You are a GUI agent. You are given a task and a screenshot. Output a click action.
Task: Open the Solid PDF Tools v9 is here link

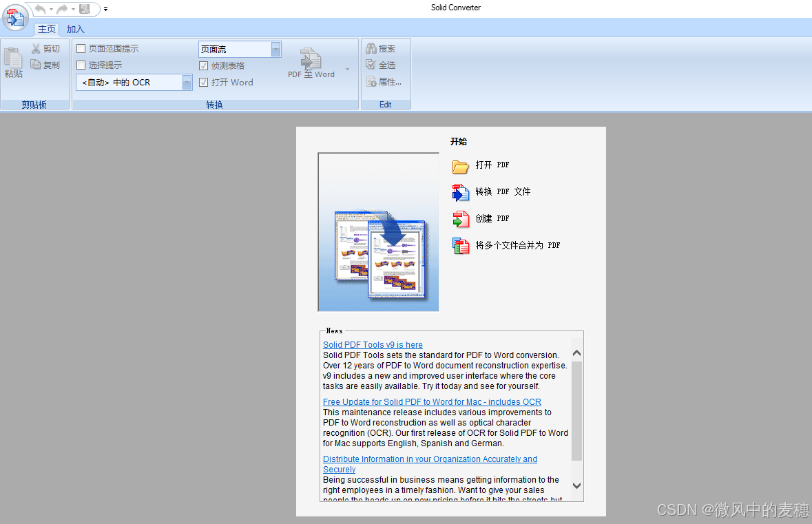pyautogui.click(x=373, y=345)
